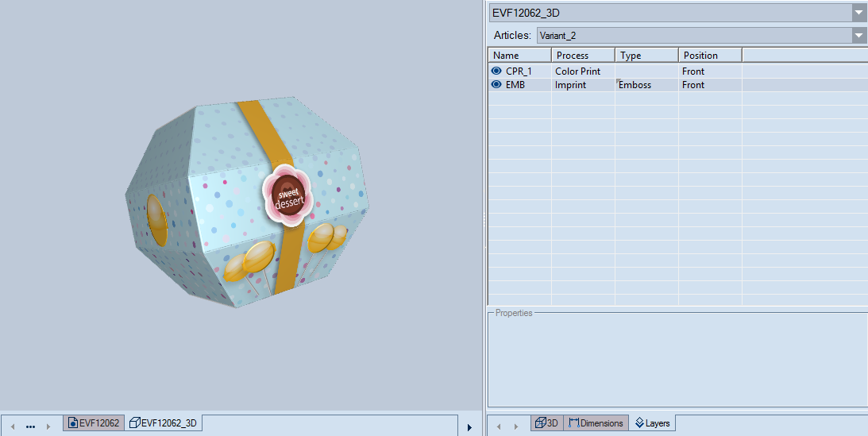Click the black arrow at the tab bar end
Image resolution: width=868 pixels, height=436 pixels.
tap(469, 427)
